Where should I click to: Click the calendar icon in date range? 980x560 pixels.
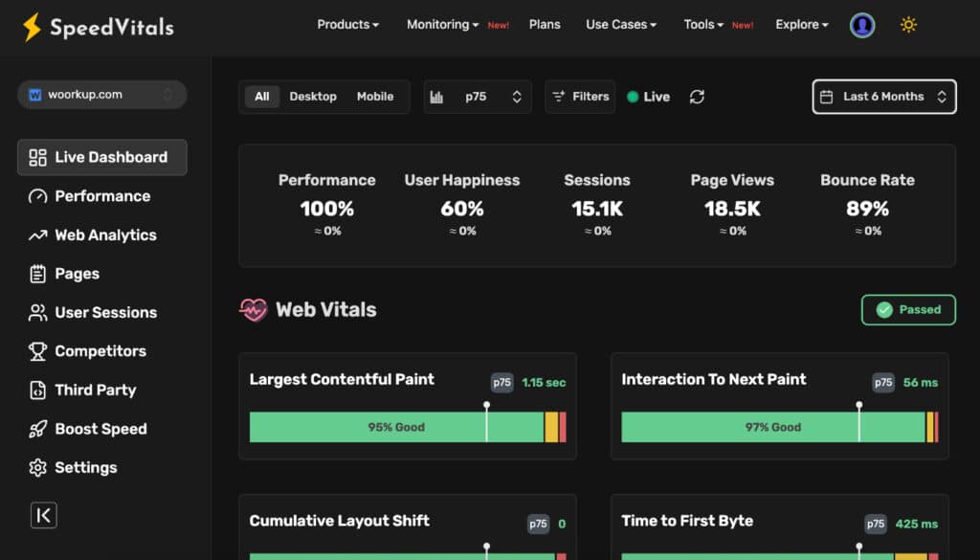click(826, 97)
